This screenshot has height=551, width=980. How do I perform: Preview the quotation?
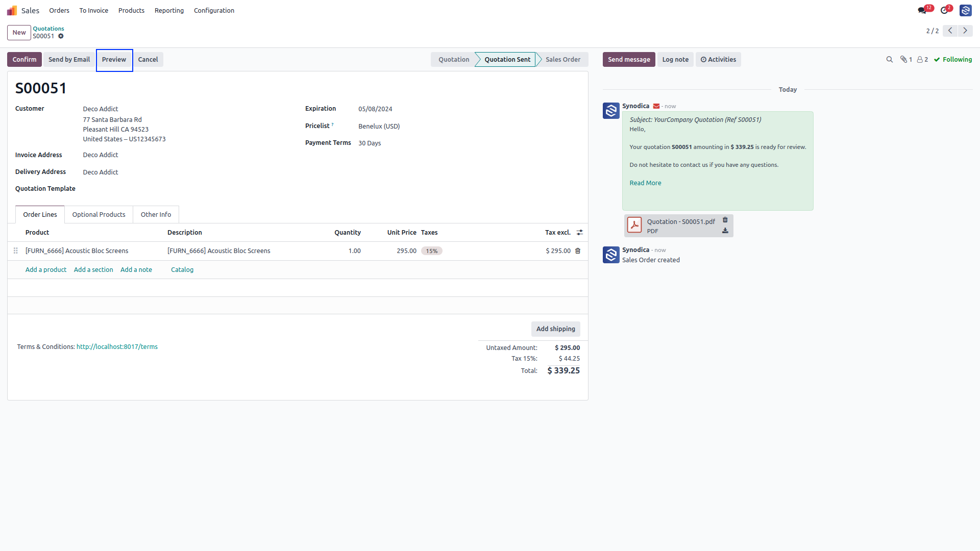pos(114,60)
